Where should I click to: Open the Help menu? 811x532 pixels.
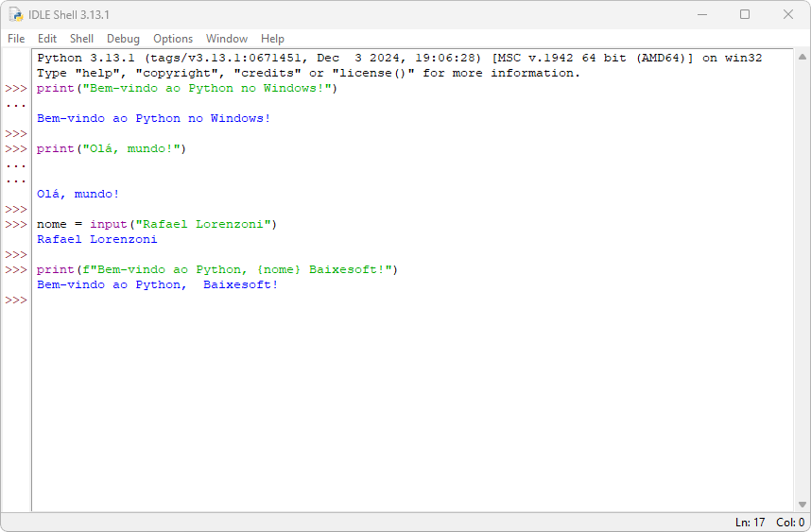(x=272, y=39)
